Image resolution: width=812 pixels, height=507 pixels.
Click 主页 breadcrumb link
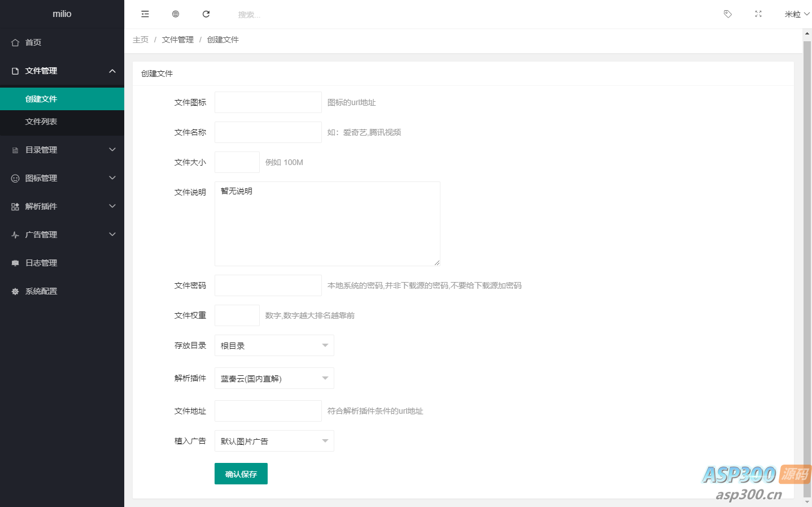[x=141, y=40]
